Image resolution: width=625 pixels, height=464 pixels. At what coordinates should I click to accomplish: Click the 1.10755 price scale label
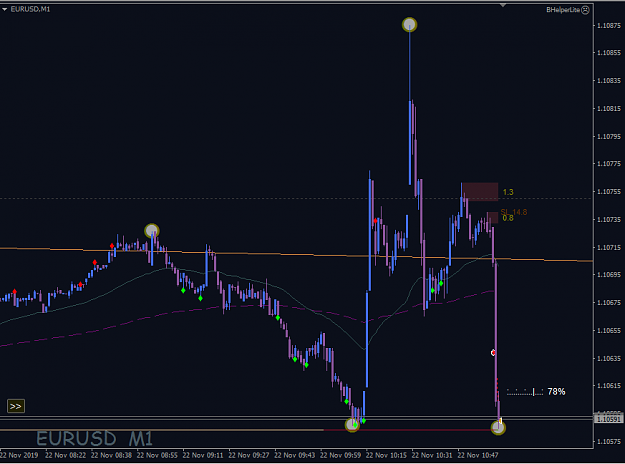click(x=609, y=192)
